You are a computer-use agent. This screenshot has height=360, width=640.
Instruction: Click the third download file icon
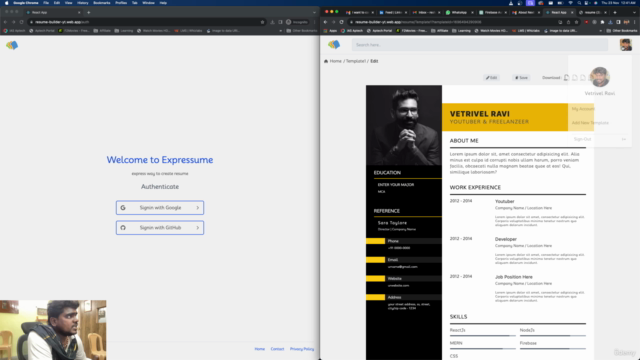(x=583, y=78)
